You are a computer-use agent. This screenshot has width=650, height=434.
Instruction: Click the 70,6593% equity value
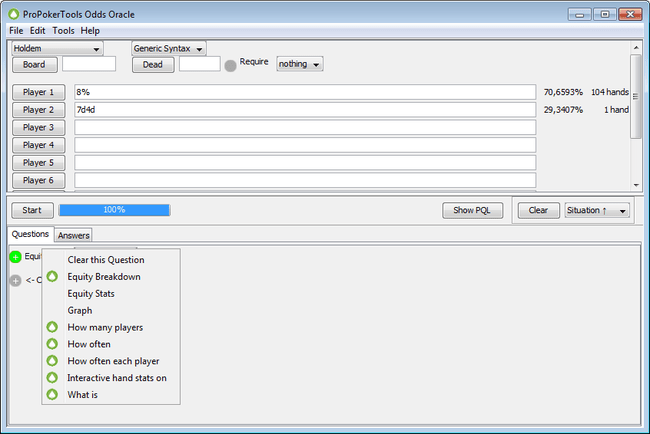(563, 92)
